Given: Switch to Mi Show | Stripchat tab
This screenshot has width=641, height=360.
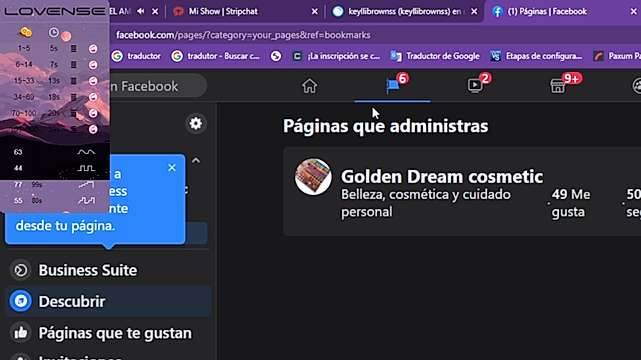Looking at the screenshot, I should (223, 11).
